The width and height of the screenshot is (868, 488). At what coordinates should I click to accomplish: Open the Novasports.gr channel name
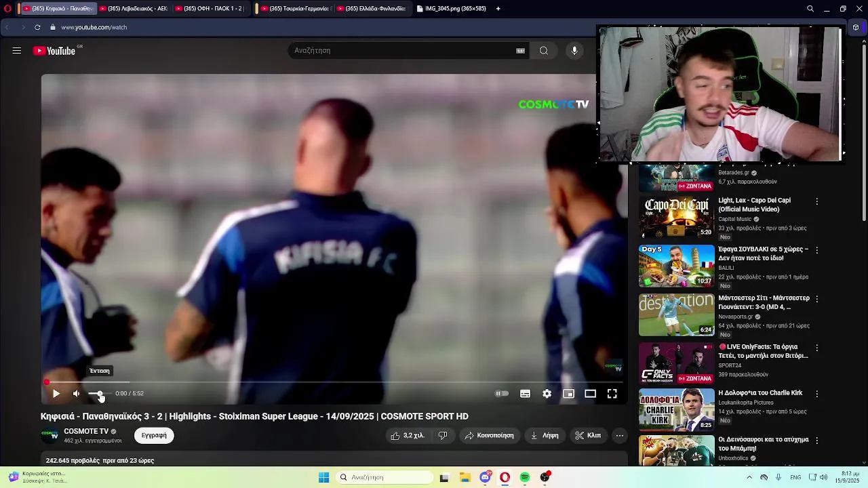click(736, 317)
